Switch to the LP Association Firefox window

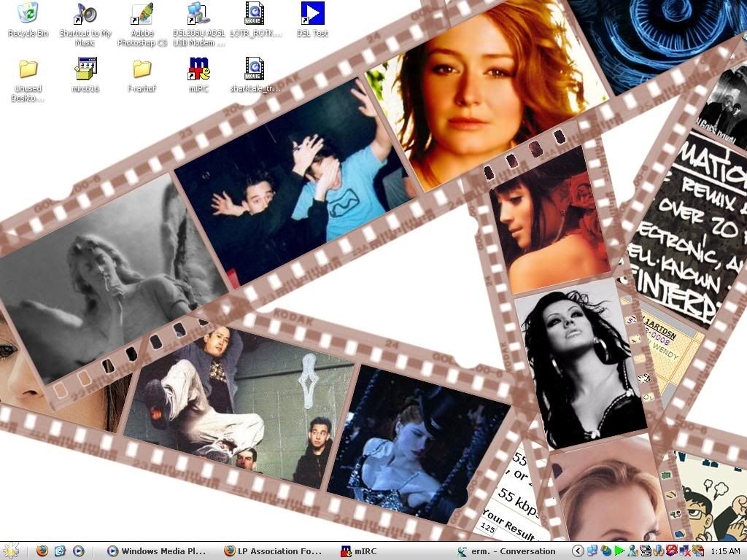tap(274, 551)
